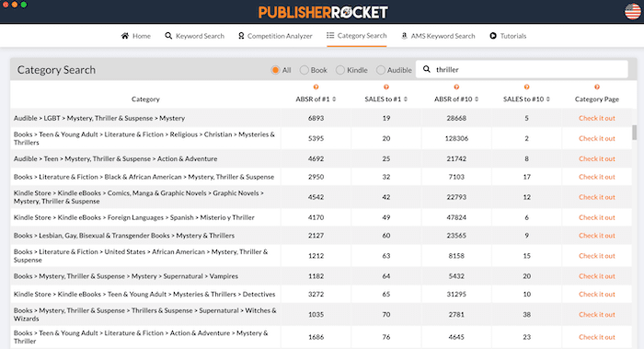The width and height of the screenshot is (644, 349).
Task: Check it out for Black & African American row
Action: click(597, 177)
